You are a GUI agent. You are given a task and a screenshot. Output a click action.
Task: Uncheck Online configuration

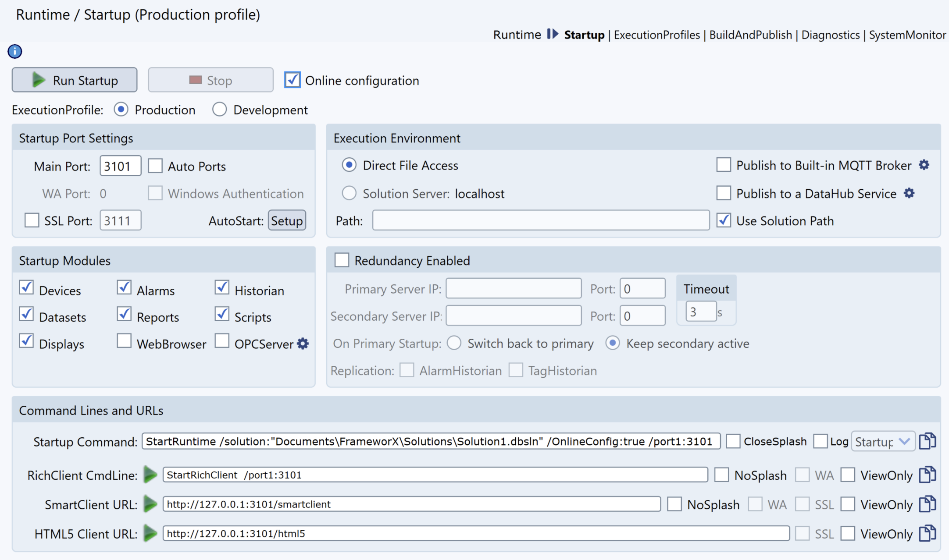click(x=293, y=80)
